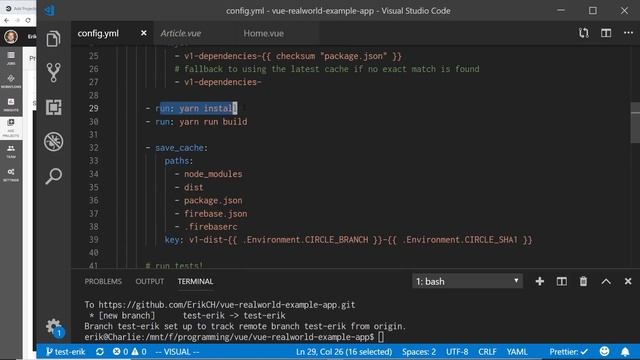Switch to the PROBLEMS panel tab

coord(103,282)
